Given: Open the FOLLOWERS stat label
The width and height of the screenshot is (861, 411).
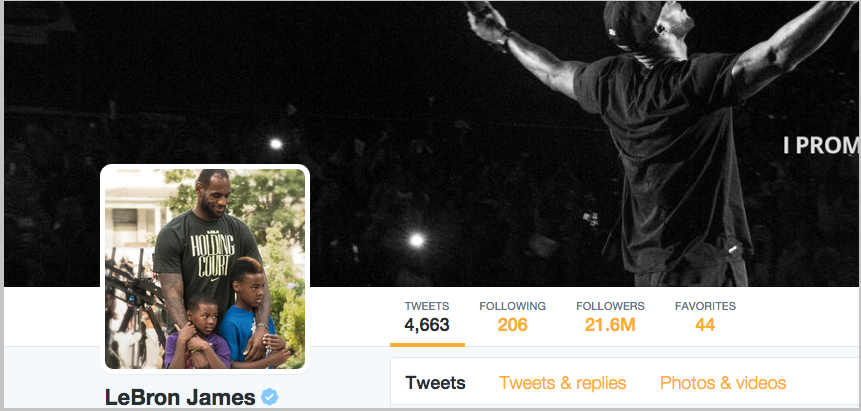Looking at the screenshot, I should click(610, 307).
